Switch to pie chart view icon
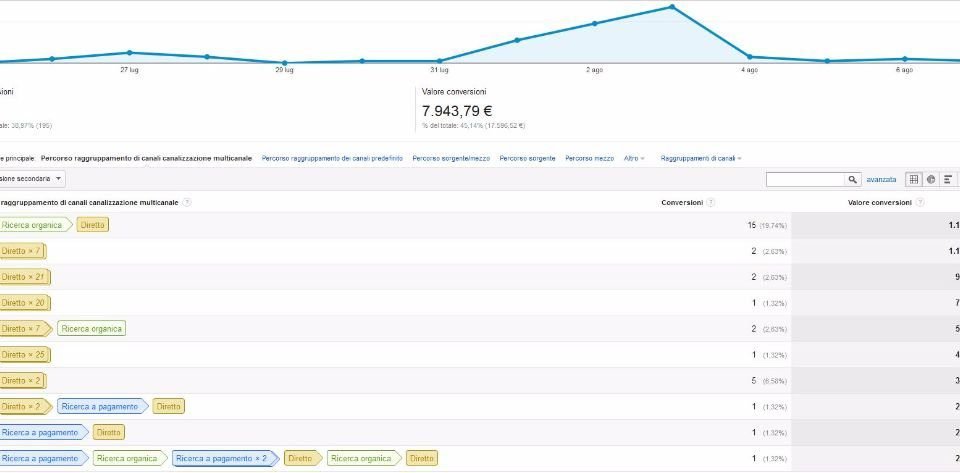Screen dimensions: 960x473 (930, 179)
